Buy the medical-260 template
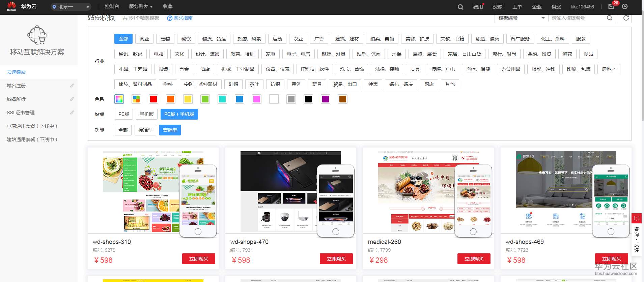 pos(474,259)
